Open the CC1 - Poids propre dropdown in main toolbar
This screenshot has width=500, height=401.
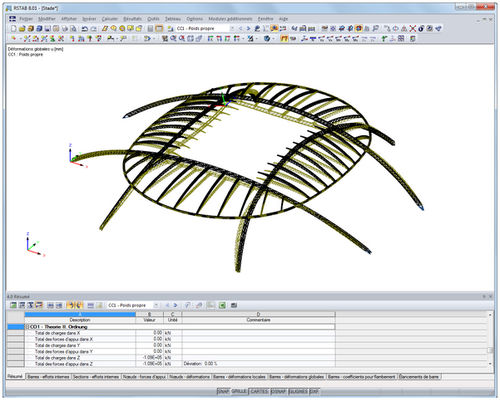tap(232, 29)
